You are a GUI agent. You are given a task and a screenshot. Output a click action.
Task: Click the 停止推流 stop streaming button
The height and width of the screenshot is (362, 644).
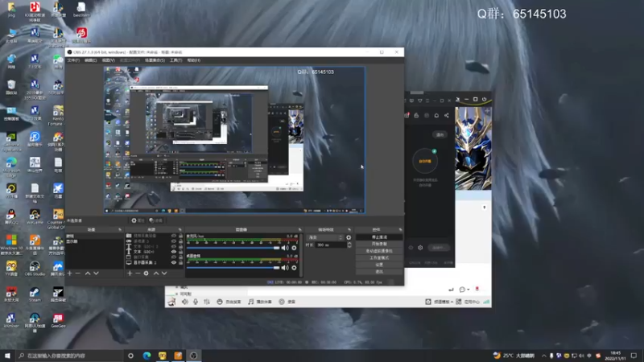click(x=379, y=237)
